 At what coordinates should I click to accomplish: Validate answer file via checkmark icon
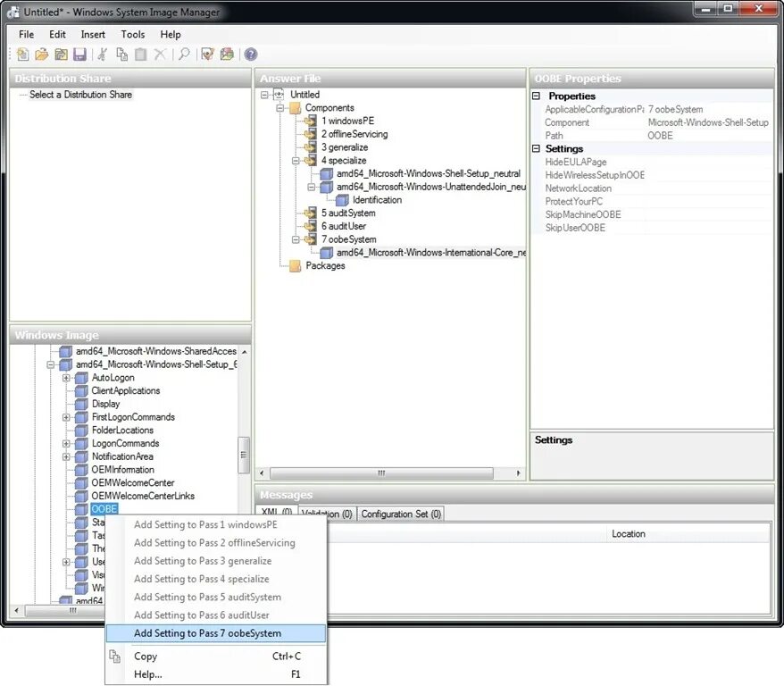207,54
